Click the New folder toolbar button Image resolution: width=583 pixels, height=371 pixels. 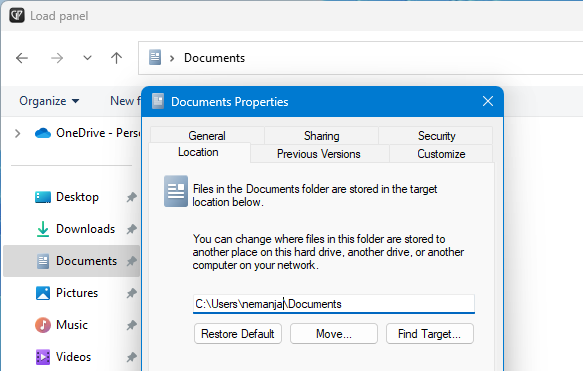[125, 101]
